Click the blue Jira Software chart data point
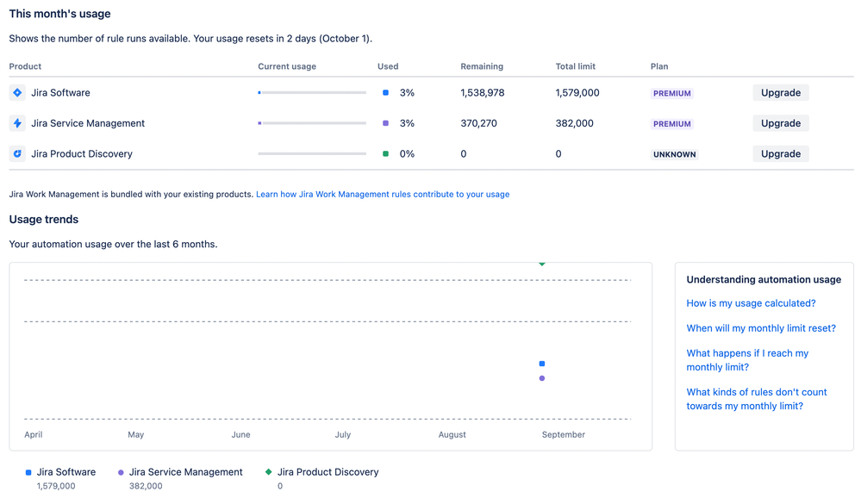The width and height of the screenshot is (861, 504). (542, 364)
